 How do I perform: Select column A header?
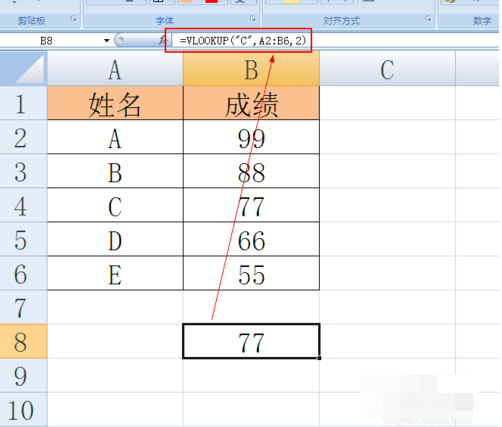[x=115, y=69]
